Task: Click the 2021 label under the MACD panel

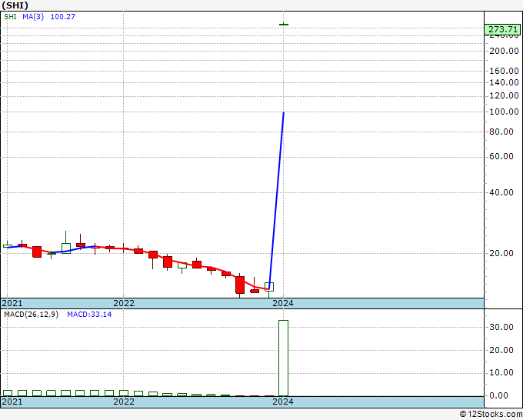Action: (x=12, y=402)
